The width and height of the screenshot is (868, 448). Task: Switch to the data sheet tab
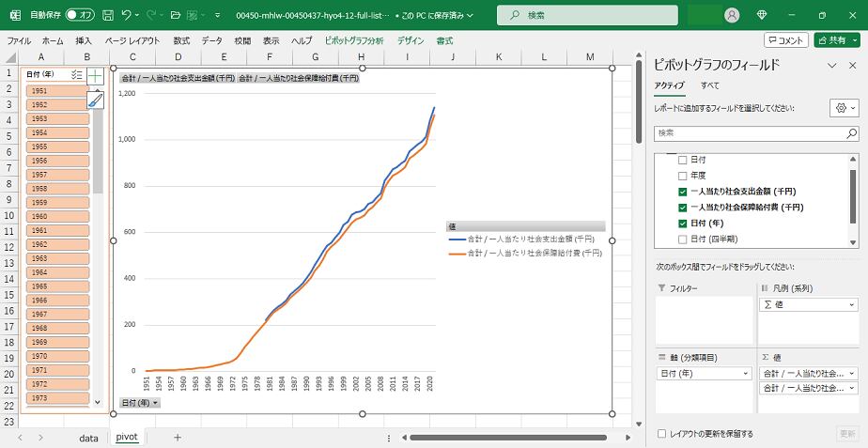pos(88,438)
